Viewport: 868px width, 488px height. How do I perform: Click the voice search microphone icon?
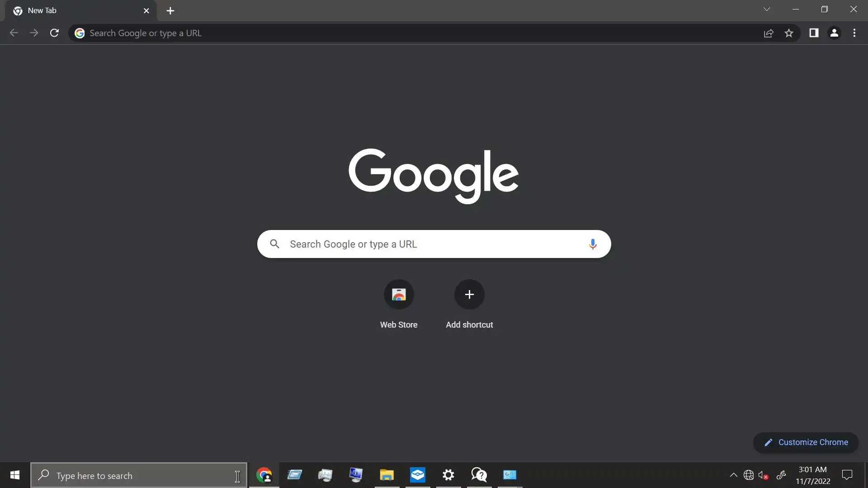point(592,244)
